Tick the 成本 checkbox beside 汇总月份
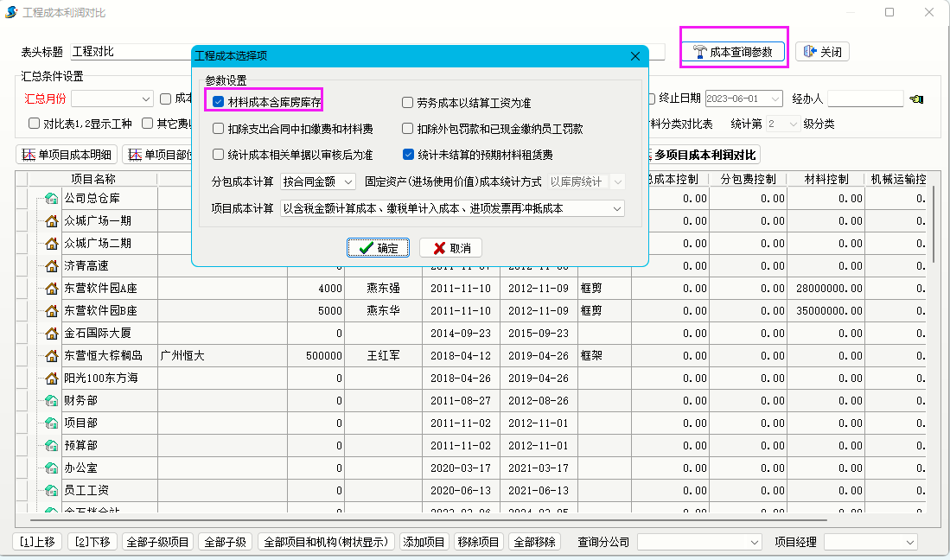This screenshot has height=560, width=950. click(x=165, y=99)
